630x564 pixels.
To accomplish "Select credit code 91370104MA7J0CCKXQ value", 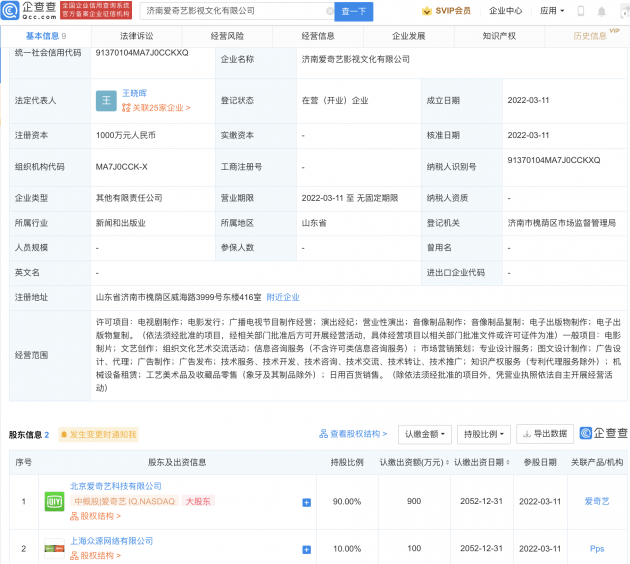I will click(x=142, y=53).
